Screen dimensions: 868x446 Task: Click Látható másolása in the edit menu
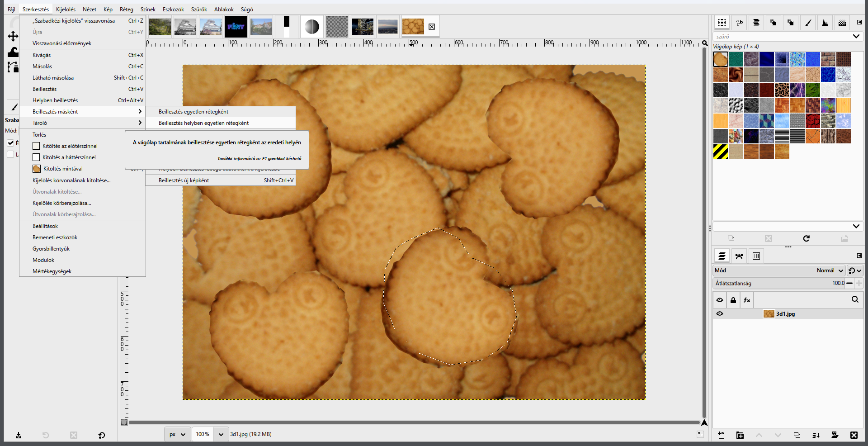[x=83, y=78]
